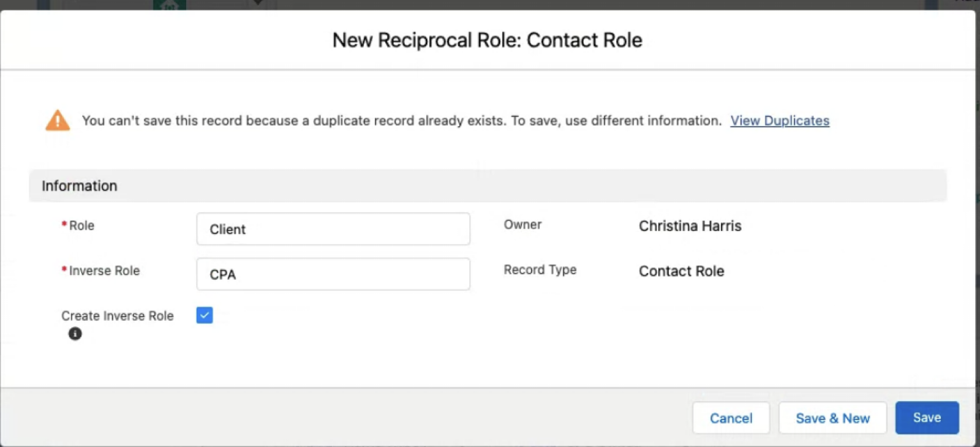The image size is (980, 447).
Task: Click the Information section header
Action: pyautogui.click(x=80, y=186)
